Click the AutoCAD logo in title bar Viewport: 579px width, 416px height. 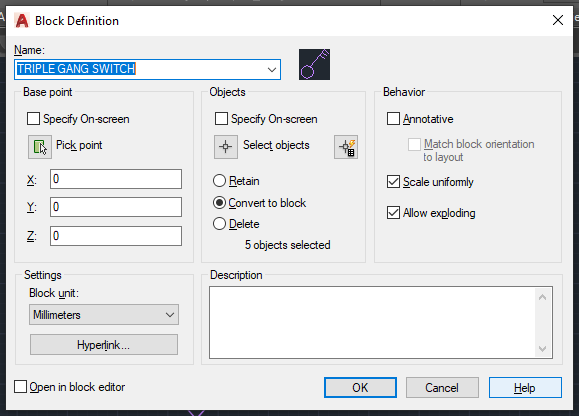coord(22,21)
